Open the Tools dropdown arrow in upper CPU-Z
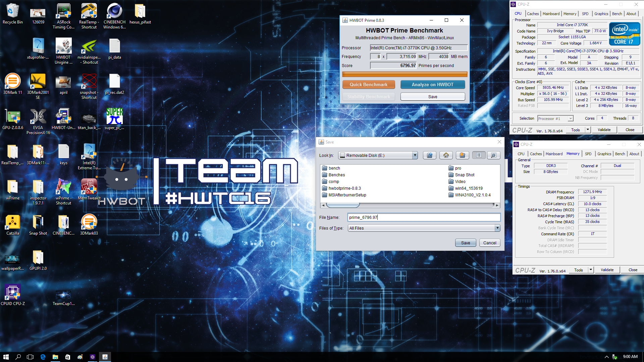Viewport: 644px width, 362px height. click(588, 130)
